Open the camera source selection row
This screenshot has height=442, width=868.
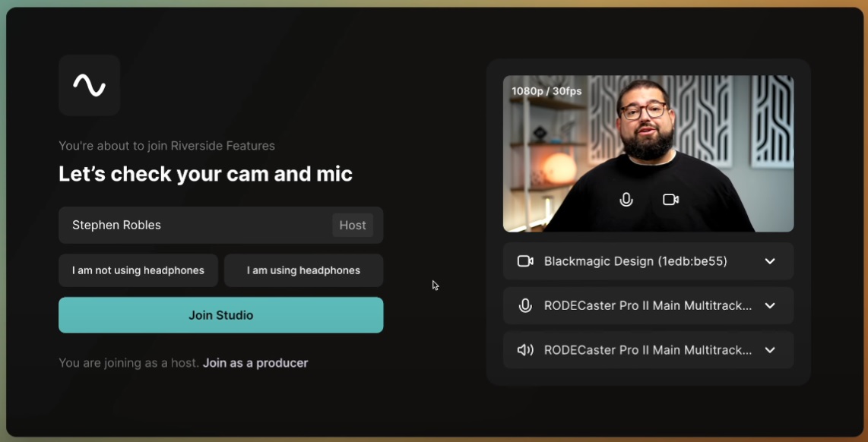(648, 260)
